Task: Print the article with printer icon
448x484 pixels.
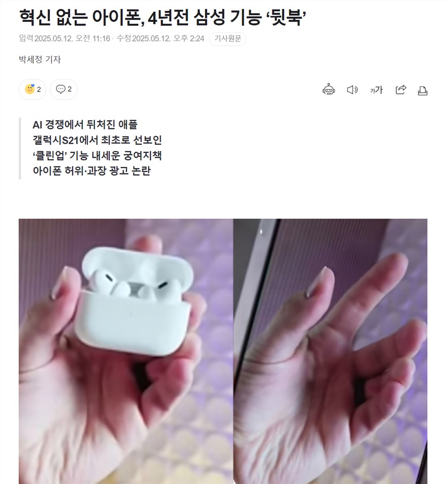Action: coord(422,91)
